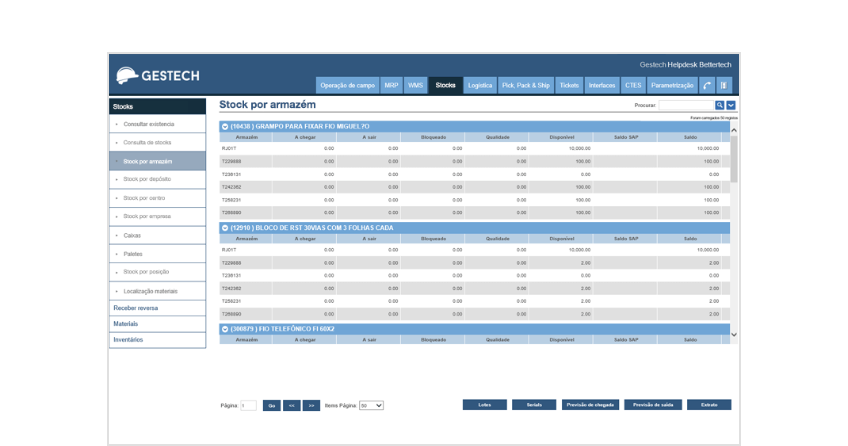This screenshot has height=446, width=848.
Task: Click the phone icon in top navigation
Action: tap(707, 86)
